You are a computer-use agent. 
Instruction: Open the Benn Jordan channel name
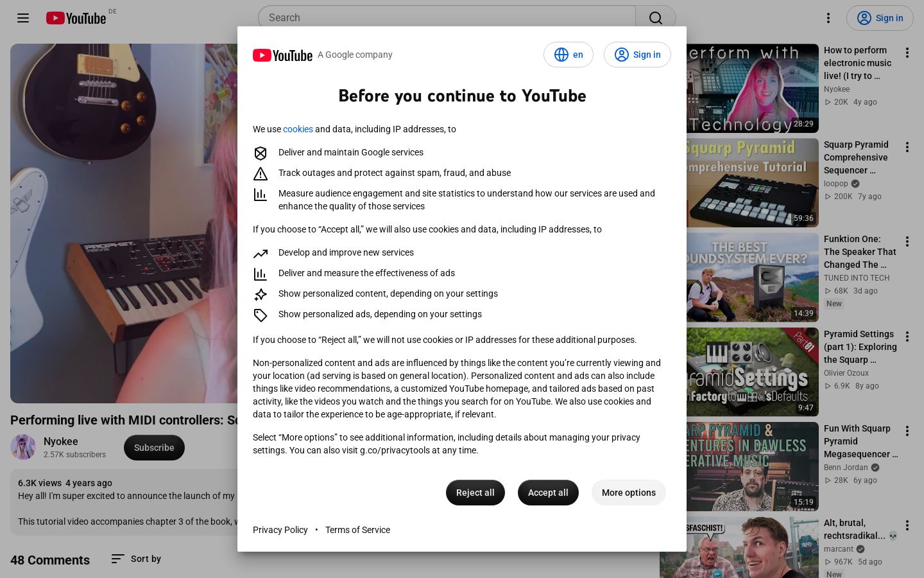pos(846,468)
